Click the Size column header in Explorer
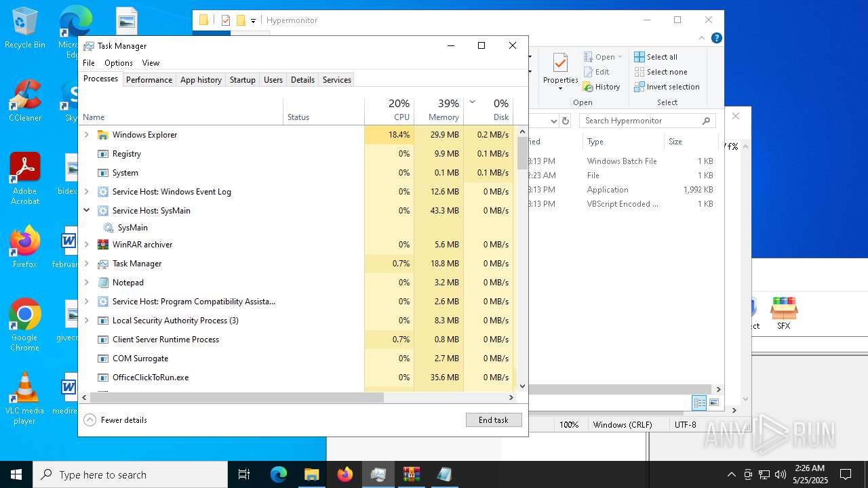 pyautogui.click(x=691, y=142)
